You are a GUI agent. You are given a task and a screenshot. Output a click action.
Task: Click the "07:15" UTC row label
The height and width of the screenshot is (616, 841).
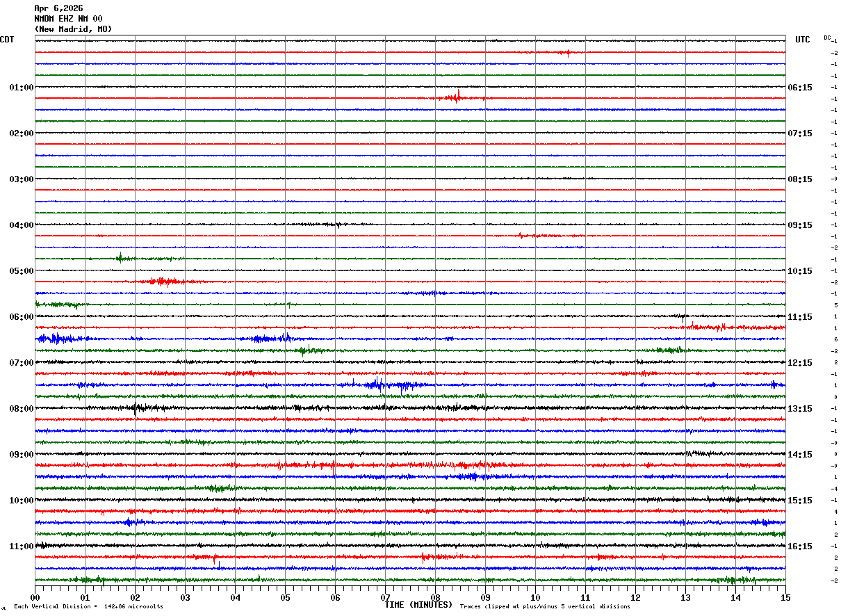(x=799, y=133)
